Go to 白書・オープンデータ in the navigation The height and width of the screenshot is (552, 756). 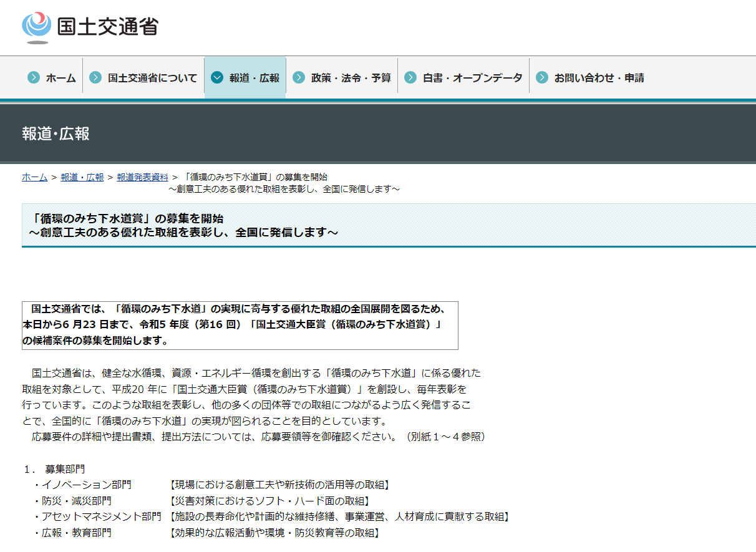point(472,79)
